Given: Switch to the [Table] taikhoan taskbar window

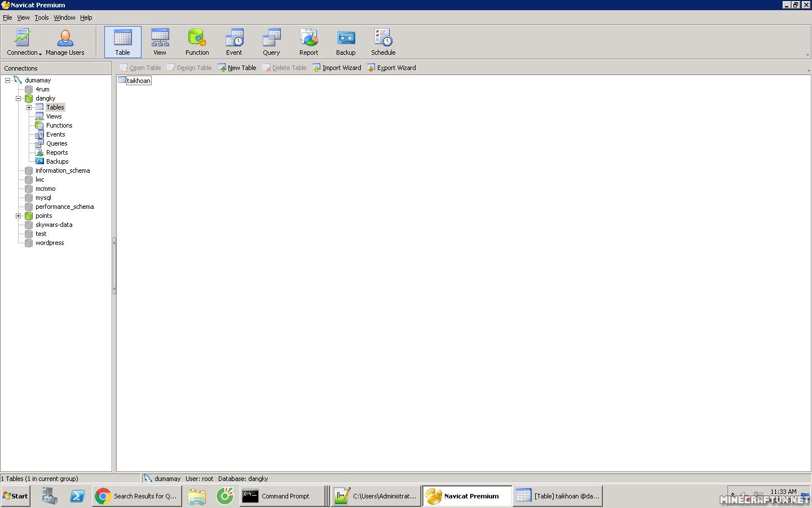Looking at the screenshot, I should [558, 496].
